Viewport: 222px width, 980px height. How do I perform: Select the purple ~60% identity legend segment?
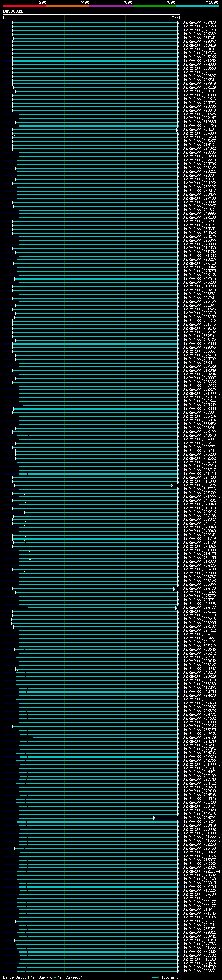point(111,6)
